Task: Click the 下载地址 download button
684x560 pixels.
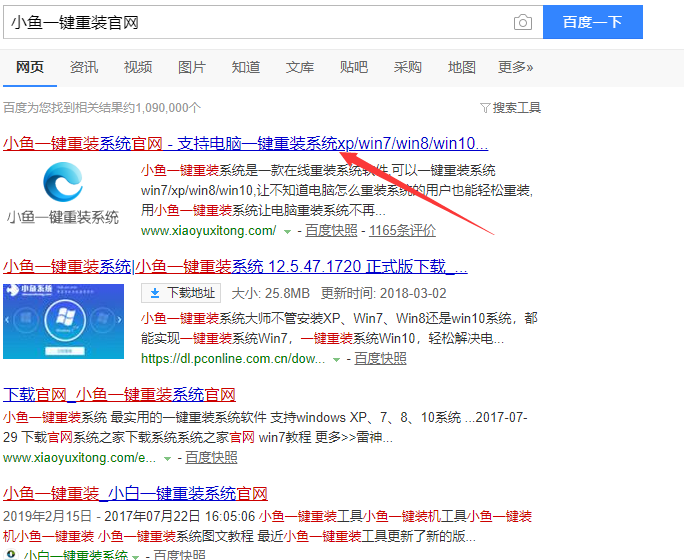Action: tap(181, 293)
